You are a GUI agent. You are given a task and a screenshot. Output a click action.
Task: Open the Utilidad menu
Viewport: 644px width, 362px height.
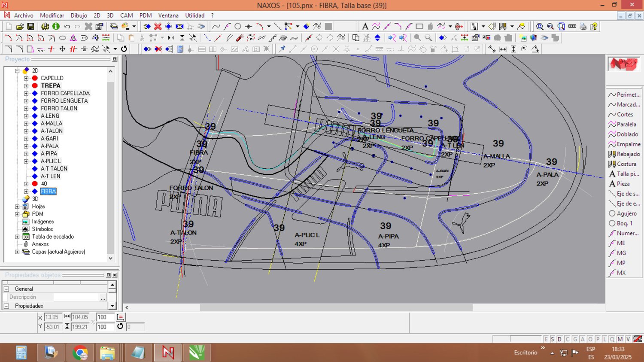[194, 15]
